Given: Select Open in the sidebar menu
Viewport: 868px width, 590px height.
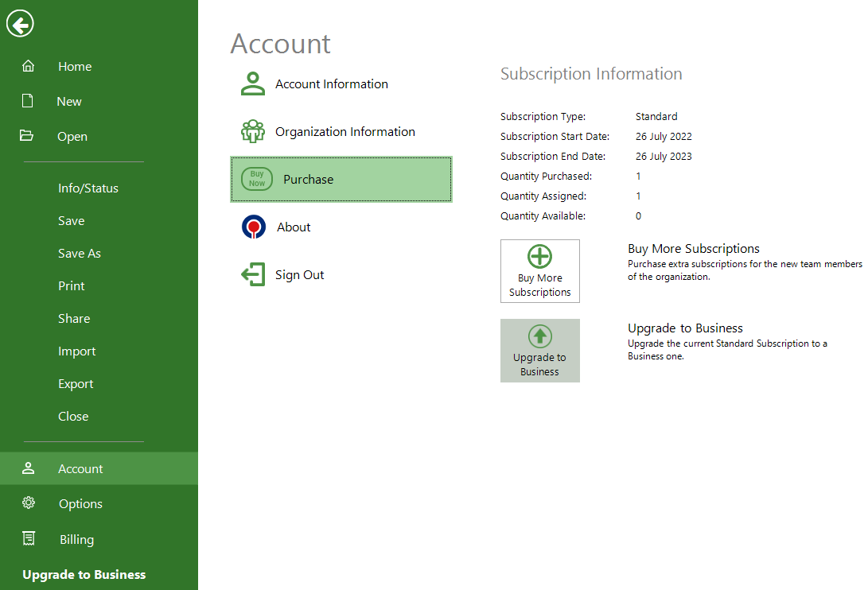Looking at the screenshot, I should pos(99,136).
